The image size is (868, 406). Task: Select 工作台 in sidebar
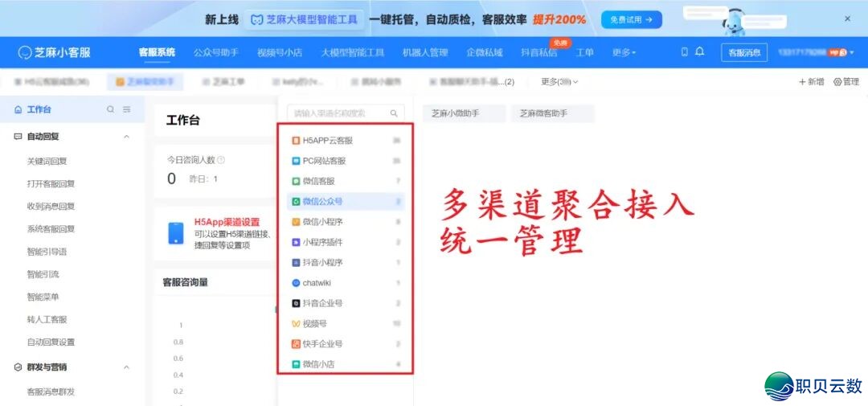click(x=39, y=109)
